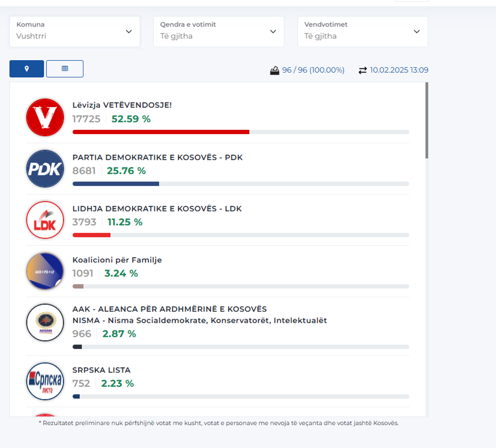The height and width of the screenshot is (448, 496).
Task: Switch to map pin view
Action: pos(27,69)
